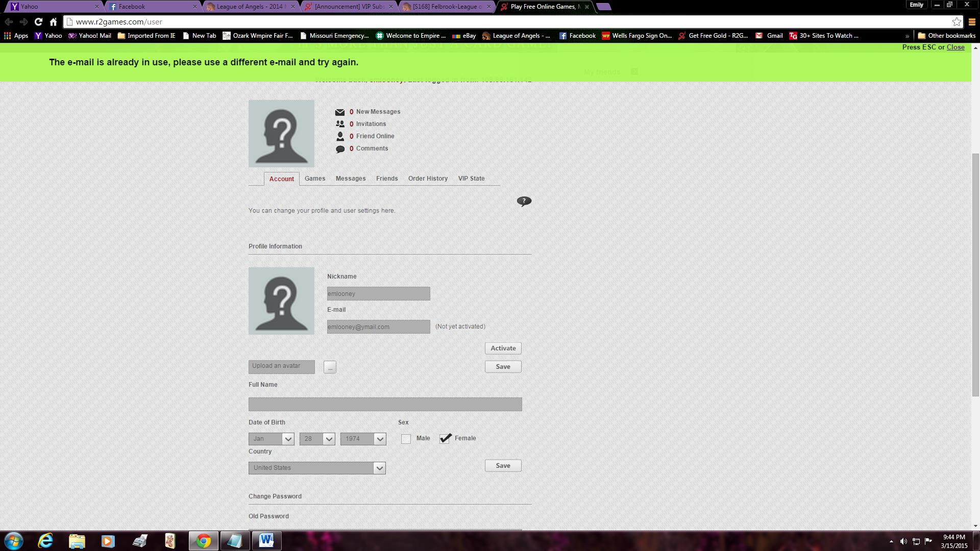Click the Comments speech bubble icon
The width and height of the screenshot is (980, 551).
[340, 149]
